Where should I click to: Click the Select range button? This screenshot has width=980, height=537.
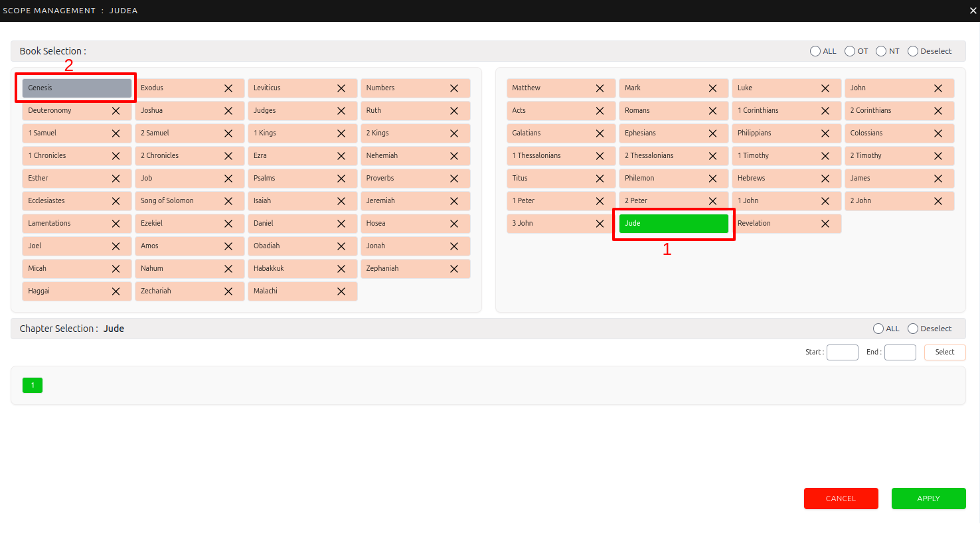click(x=944, y=352)
